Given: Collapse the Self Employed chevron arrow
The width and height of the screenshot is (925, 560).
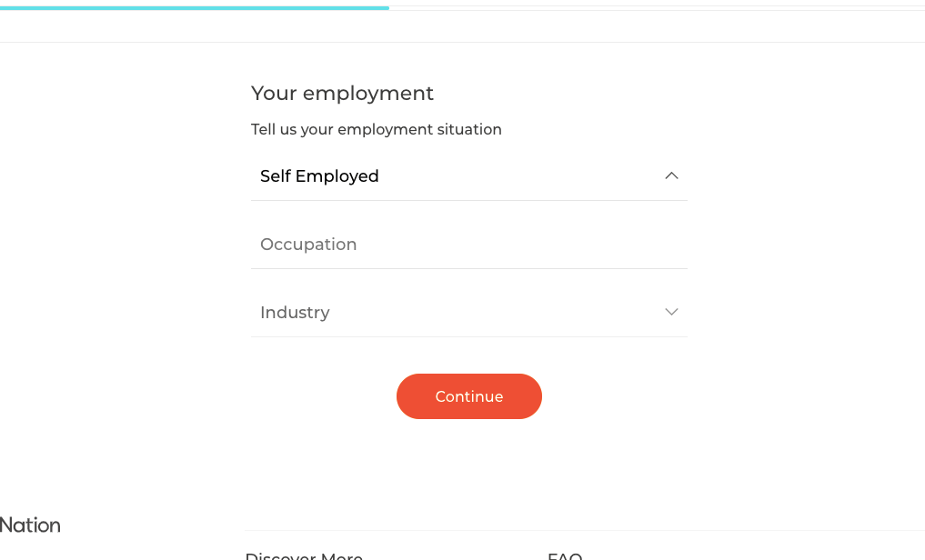Looking at the screenshot, I should 671,175.
